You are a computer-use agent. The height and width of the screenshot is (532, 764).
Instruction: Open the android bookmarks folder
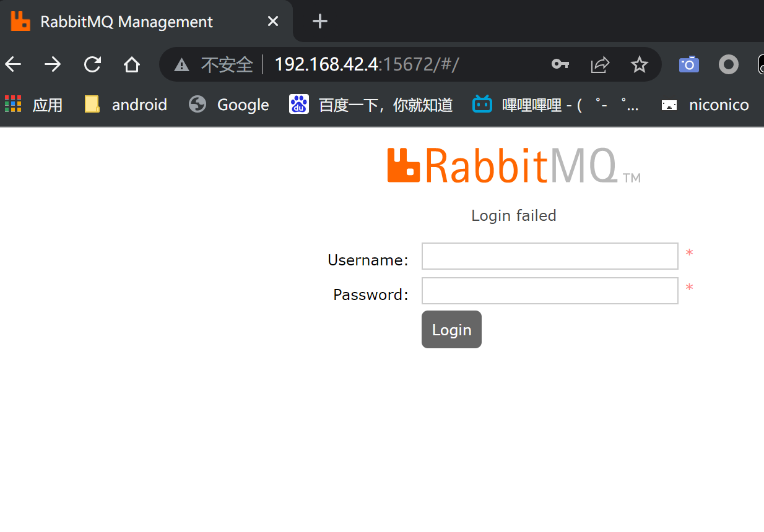(x=126, y=105)
